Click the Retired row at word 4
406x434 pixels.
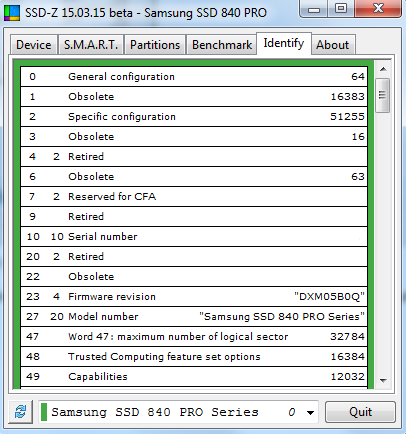[x=194, y=157]
